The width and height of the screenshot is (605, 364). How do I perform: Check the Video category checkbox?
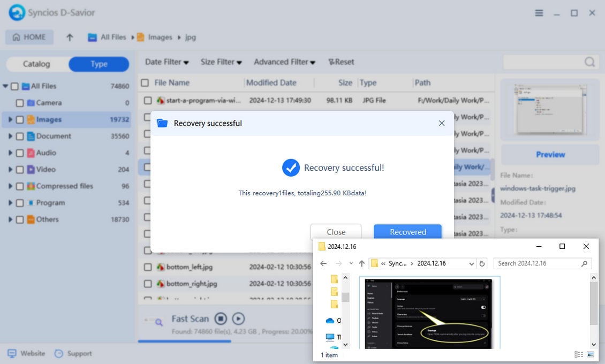pyautogui.click(x=20, y=170)
